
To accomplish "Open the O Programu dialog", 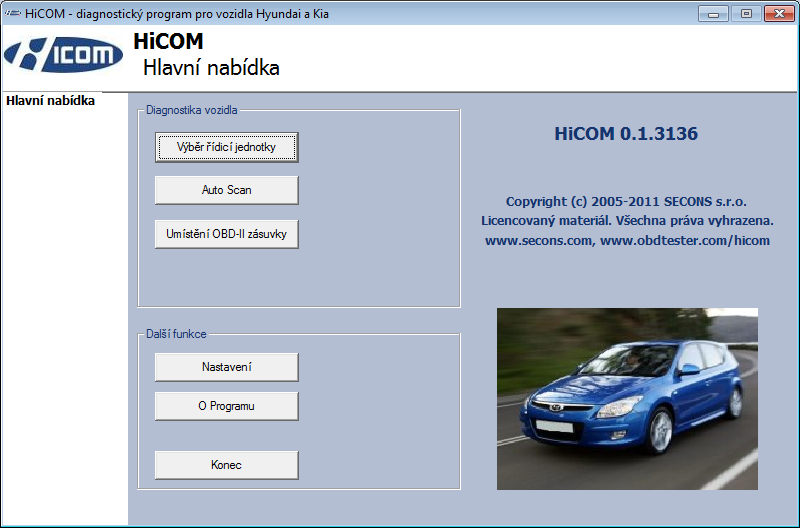I will (x=227, y=407).
